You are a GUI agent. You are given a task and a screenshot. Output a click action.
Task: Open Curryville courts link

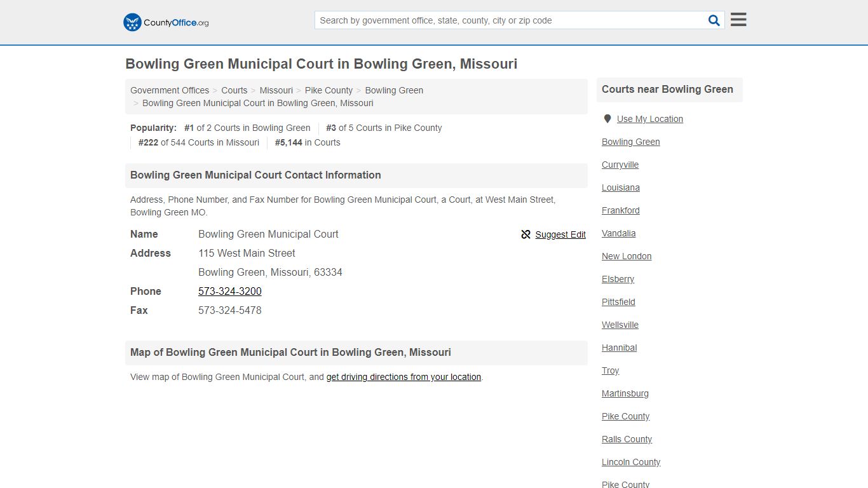pyautogui.click(x=620, y=165)
